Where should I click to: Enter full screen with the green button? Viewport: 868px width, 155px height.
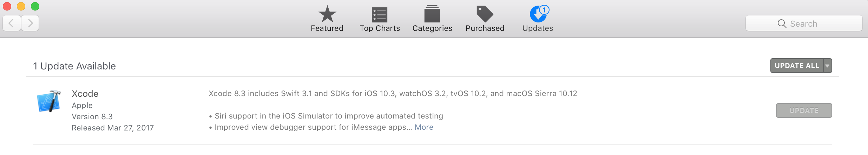pyautogui.click(x=35, y=6)
